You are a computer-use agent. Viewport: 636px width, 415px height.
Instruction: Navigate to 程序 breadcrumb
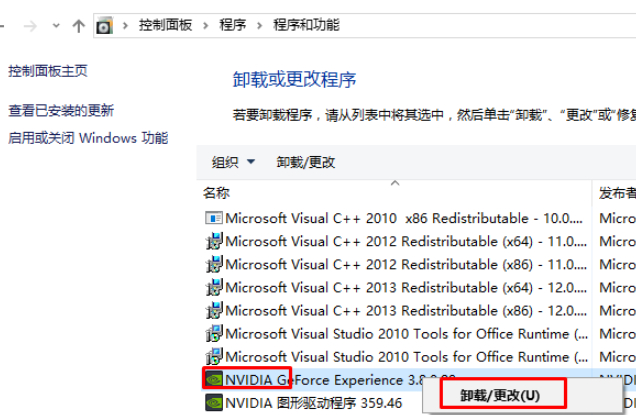[x=232, y=25]
